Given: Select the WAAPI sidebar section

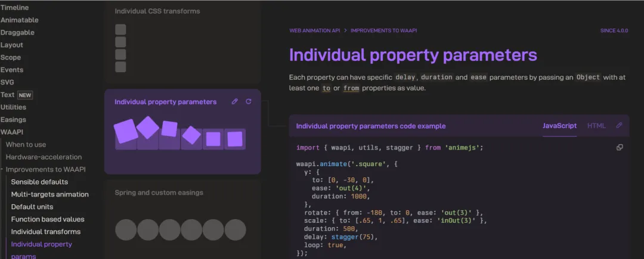Looking at the screenshot, I should [12, 132].
